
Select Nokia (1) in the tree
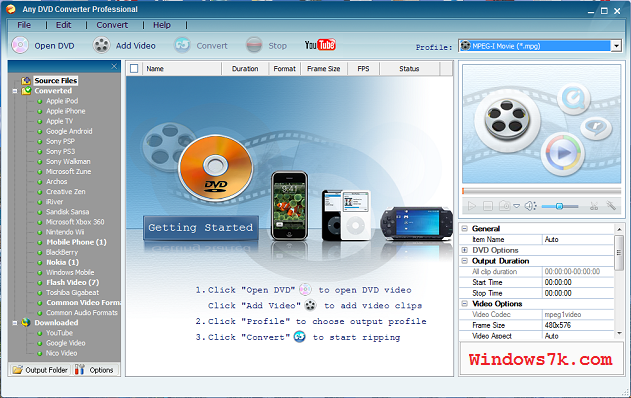(62, 262)
